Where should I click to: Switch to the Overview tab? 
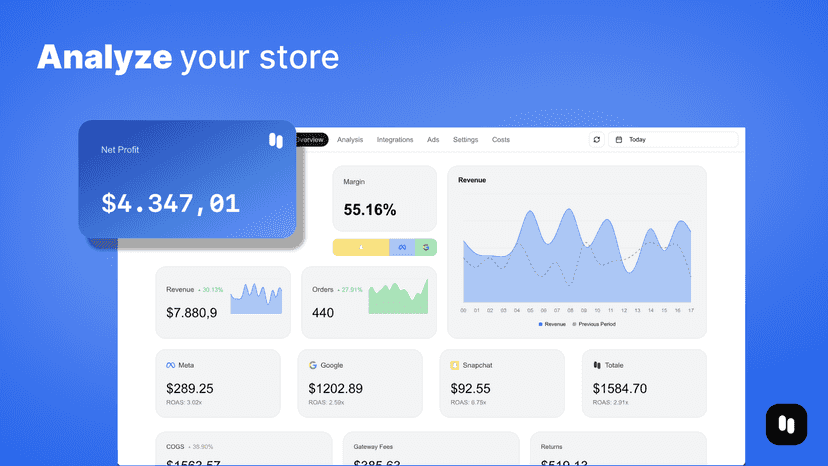coord(310,139)
